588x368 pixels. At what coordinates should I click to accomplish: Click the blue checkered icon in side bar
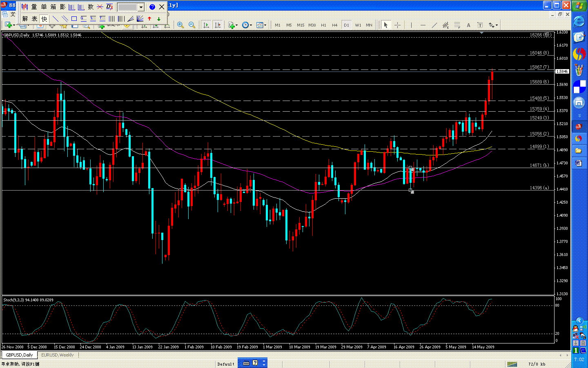(x=579, y=87)
